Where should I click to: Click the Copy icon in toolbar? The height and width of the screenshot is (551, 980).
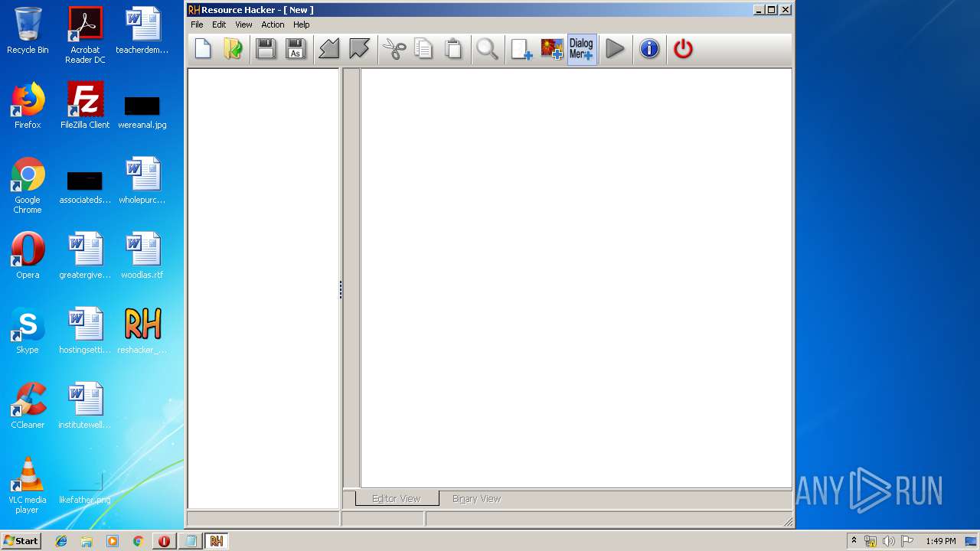click(423, 49)
